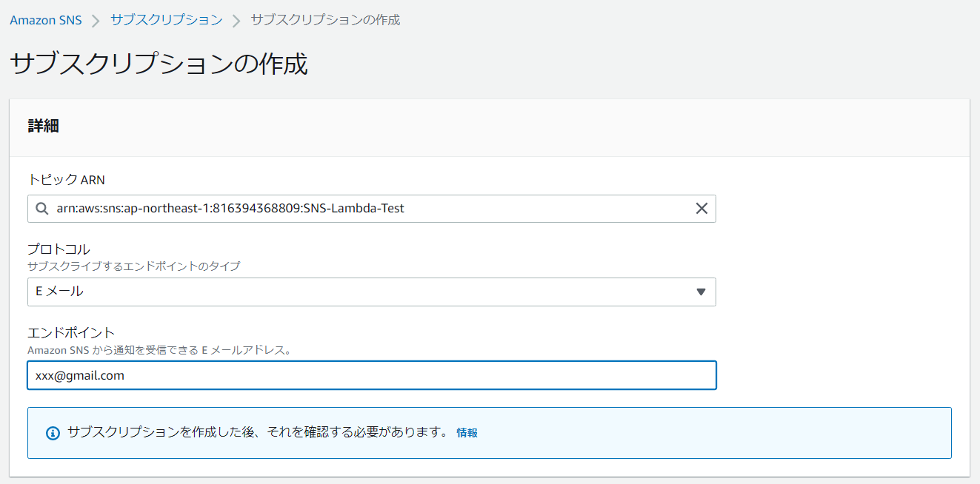Screen dimensions: 980x484
Task: Click サブスクライブするエンドポイントのタイプ description text
Action: click(x=134, y=266)
